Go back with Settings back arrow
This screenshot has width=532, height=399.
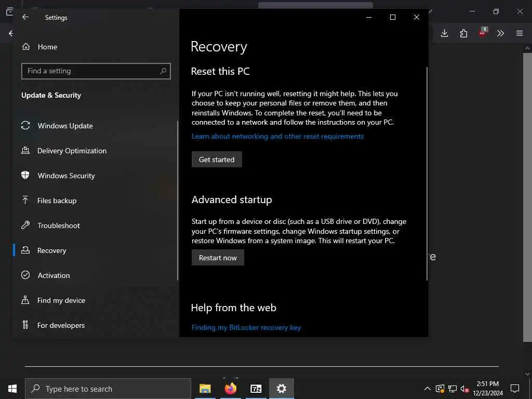coord(25,17)
